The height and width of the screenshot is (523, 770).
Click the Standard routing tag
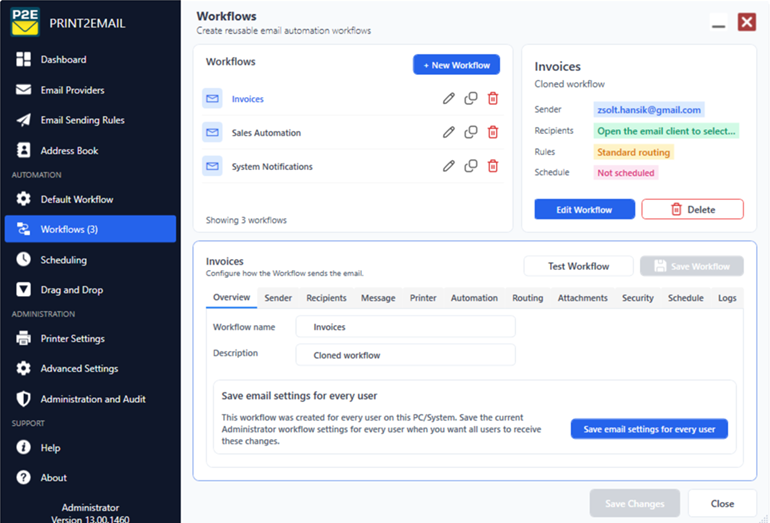point(633,152)
